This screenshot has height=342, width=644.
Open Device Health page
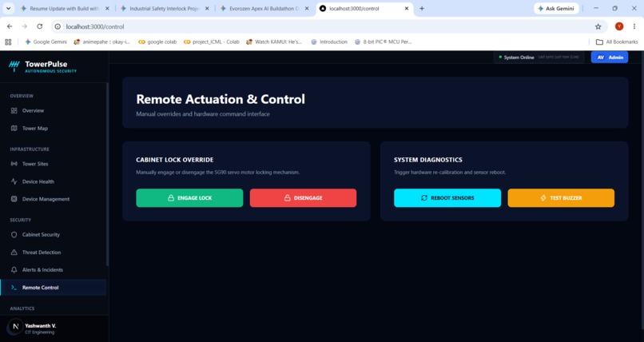pos(54,181)
